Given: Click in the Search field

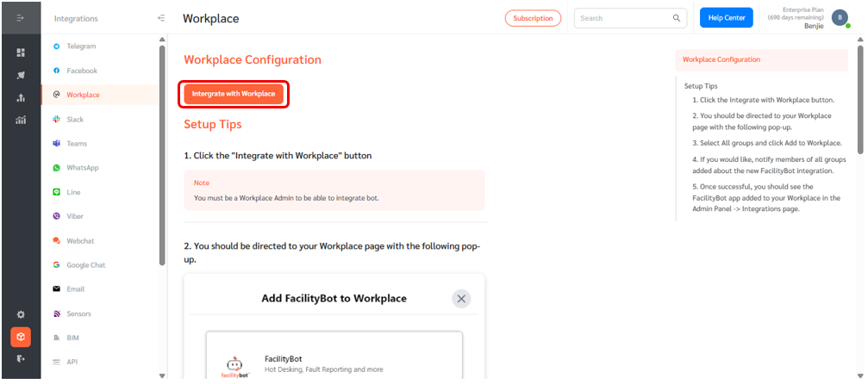Looking at the screenshot, I should [630, 18].
